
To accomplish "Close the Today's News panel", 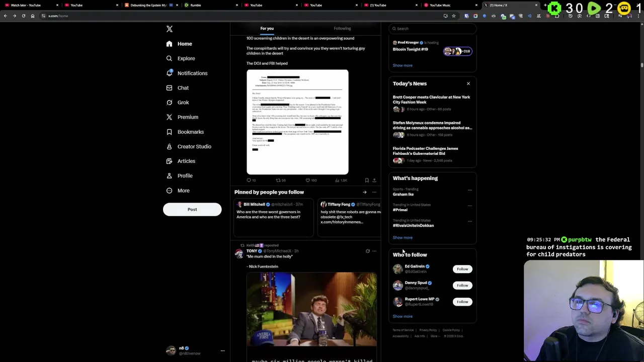I will (x=468, y=83).
